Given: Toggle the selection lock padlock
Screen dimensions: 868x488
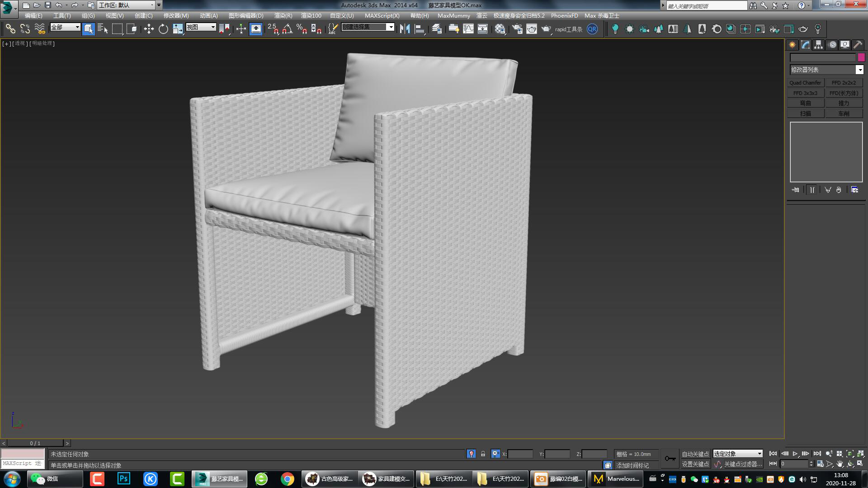Looking at the screenshot, I should click(x=483, y=454).
